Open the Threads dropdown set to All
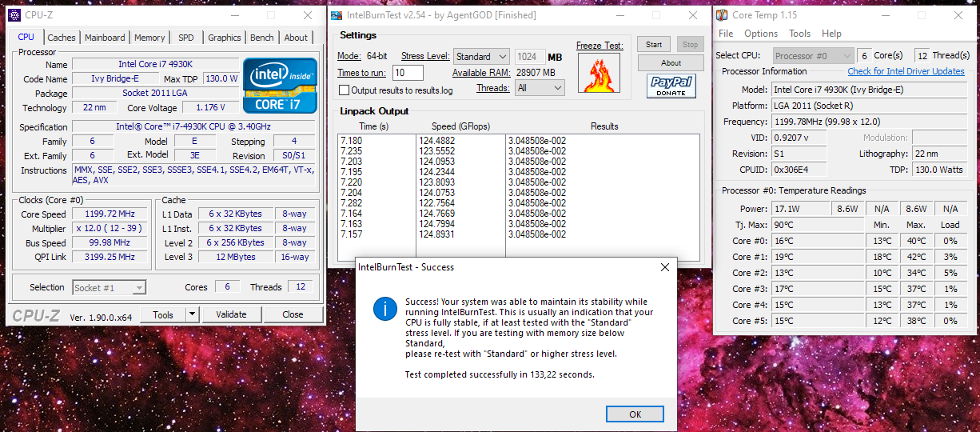The image size is (980, 432). pos(541,88)
